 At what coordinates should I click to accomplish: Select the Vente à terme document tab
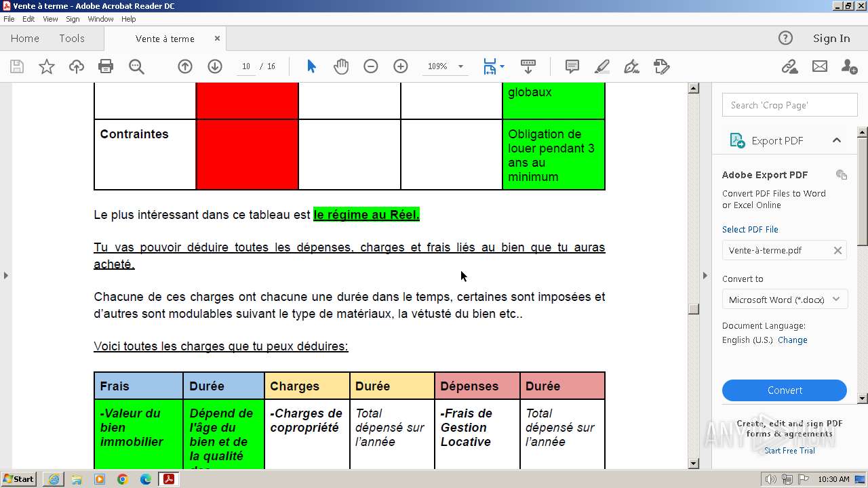(x=165, y=39)
